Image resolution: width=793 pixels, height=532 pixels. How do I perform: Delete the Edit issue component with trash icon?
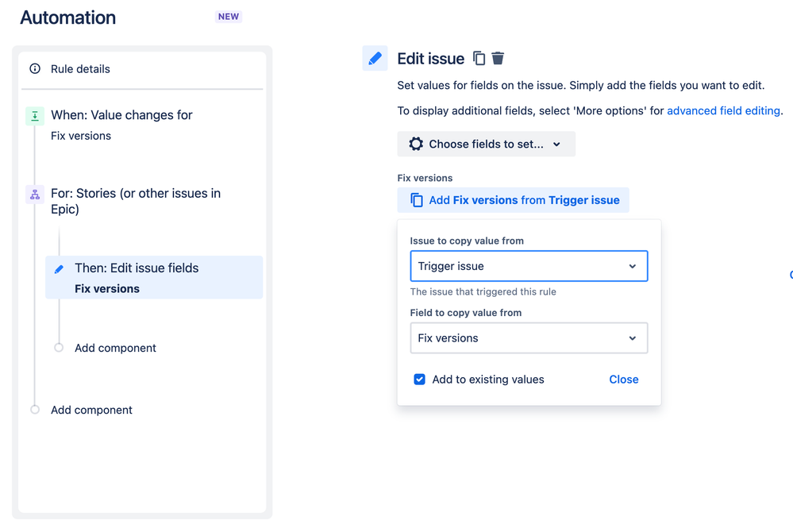coord(498,58)
